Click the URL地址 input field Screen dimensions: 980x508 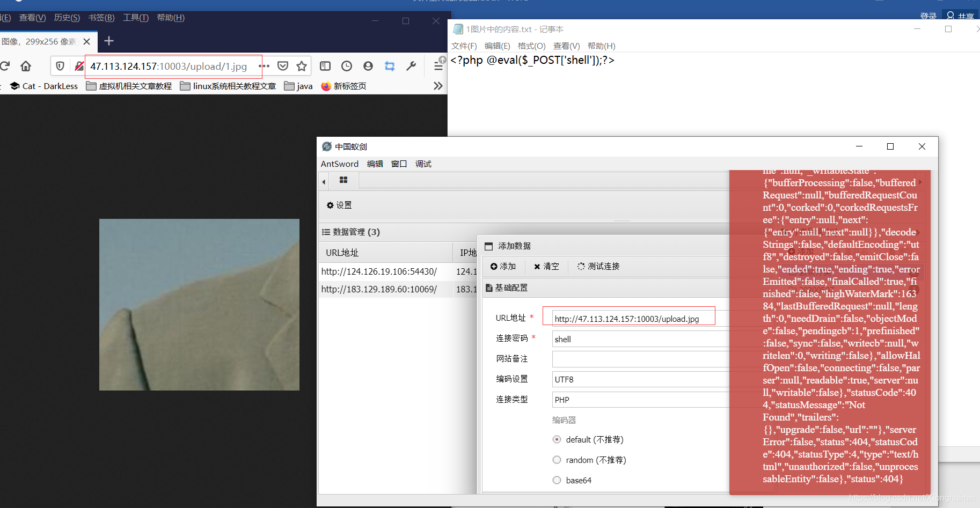pos(641,319)
